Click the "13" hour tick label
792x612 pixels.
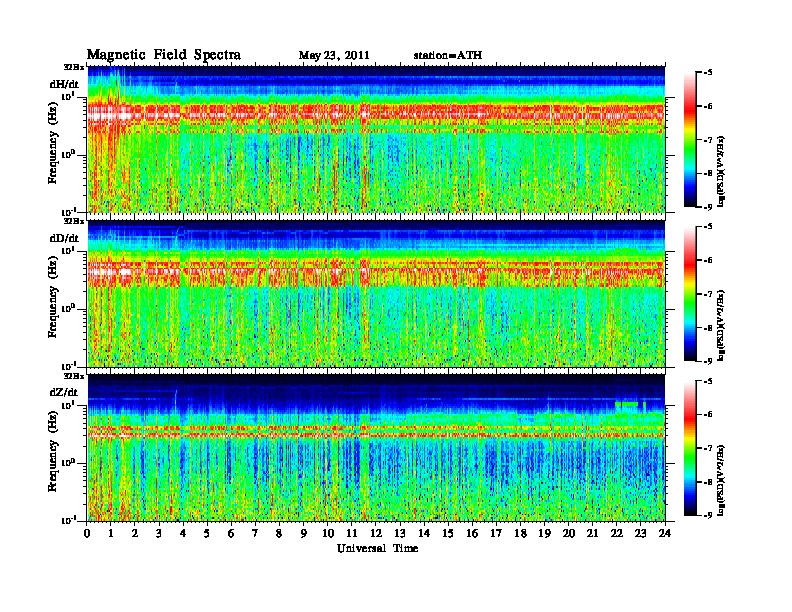coord(400,534)
